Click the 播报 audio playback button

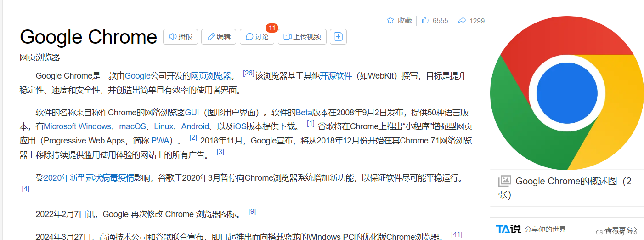pyautogui.click(x=181, y=37)
